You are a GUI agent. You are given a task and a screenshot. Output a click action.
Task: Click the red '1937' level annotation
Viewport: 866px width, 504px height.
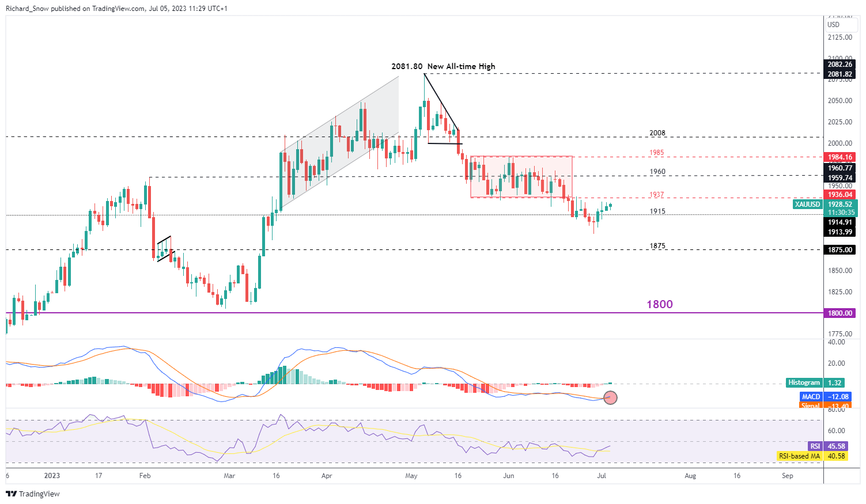click(657, 195)
